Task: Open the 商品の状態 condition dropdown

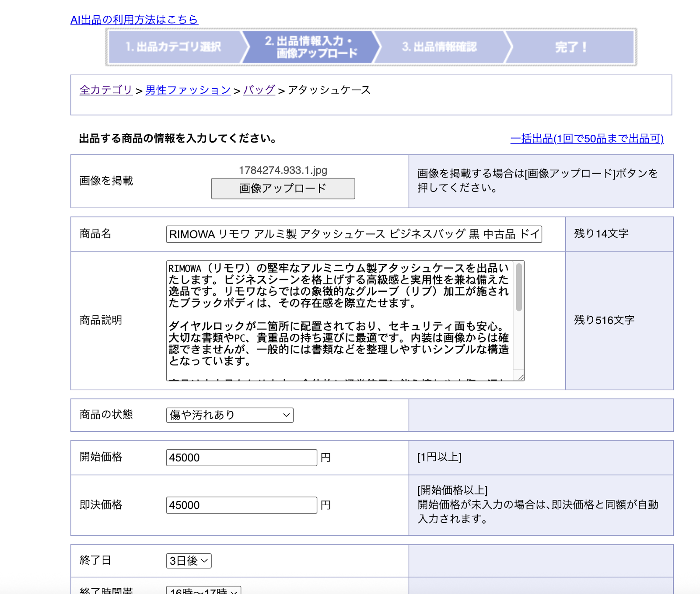Action: coord(230,415)
